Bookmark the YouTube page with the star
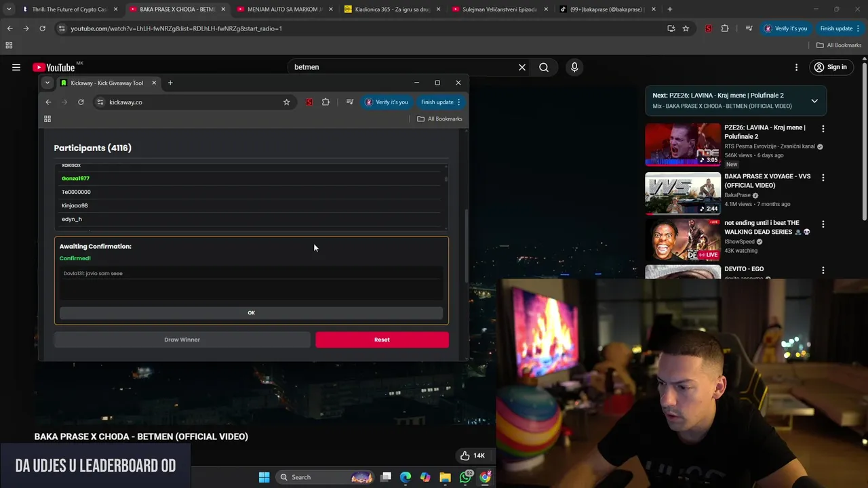This screenshot has width=868, height=488. (686, 28)
